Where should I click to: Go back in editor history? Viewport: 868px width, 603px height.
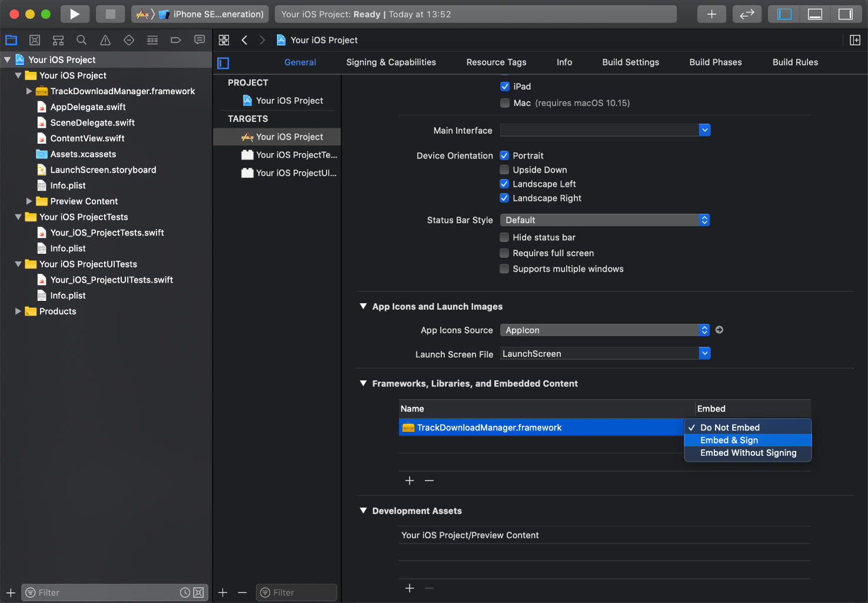click(244, 40)
